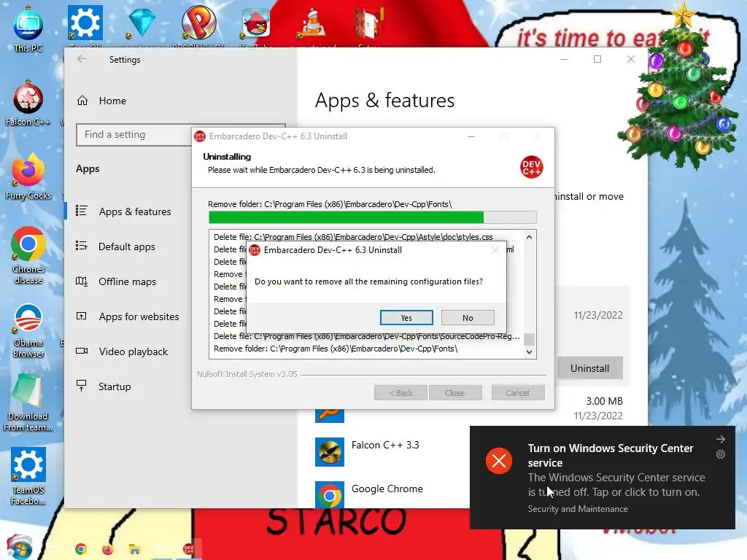
Task: Confirm removal by clicking Yes
Action: [x=406, y=318]
